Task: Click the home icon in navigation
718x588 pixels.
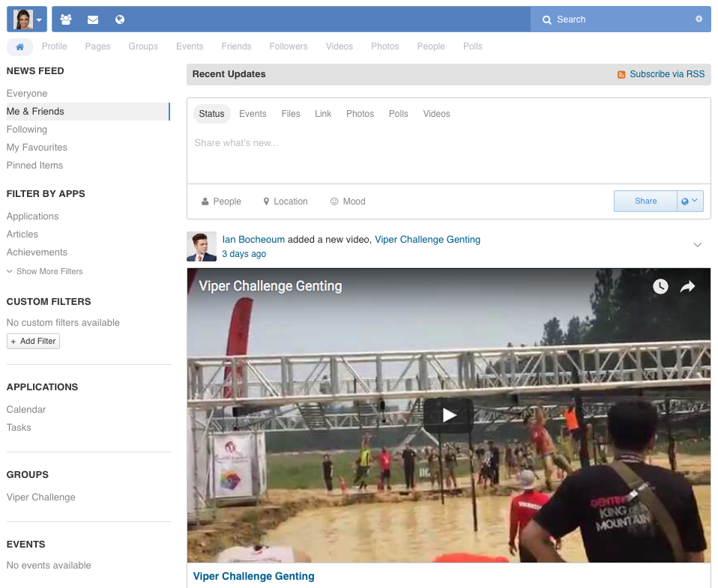Action: point(19,46)
